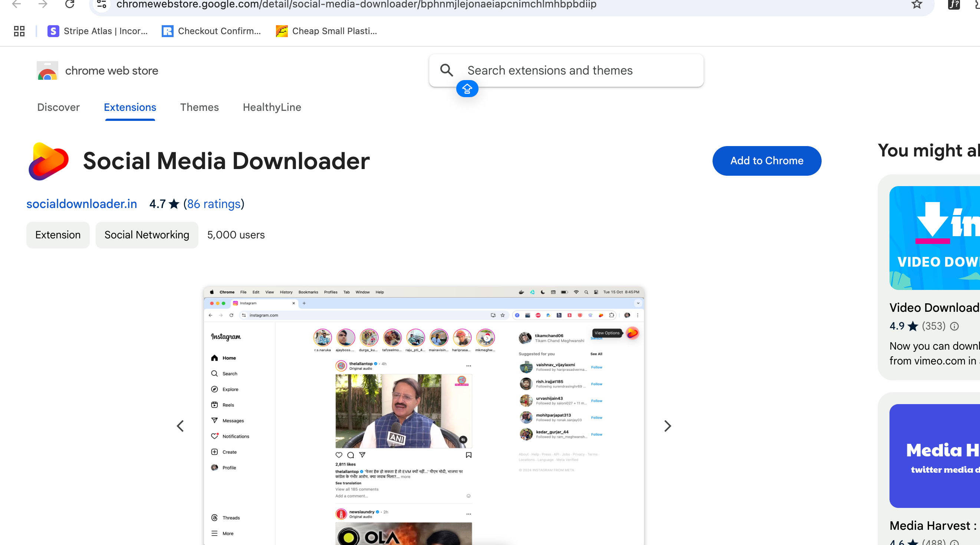Click info icon next to 353 ratings
Image resolution: width=980 pixels, height=545 pixels.
pyautogui.click(x=954, y=326)
